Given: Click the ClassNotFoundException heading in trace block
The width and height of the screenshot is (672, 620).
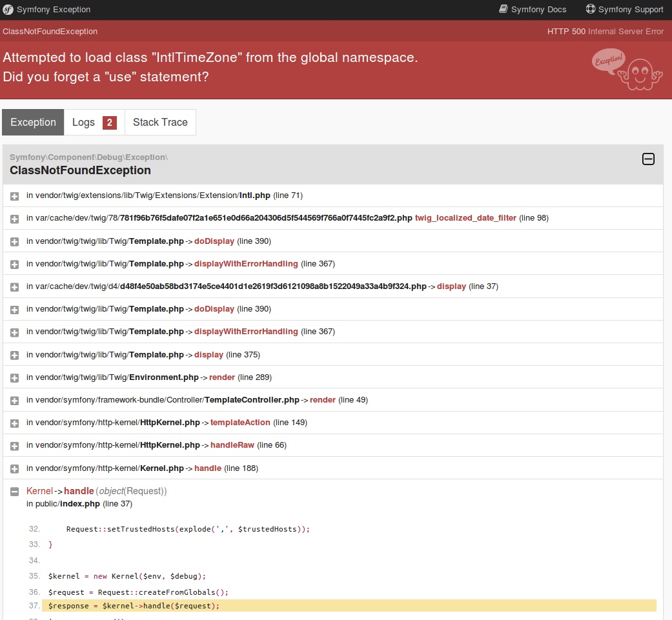Looking at the screenshot, I should 80,170.
